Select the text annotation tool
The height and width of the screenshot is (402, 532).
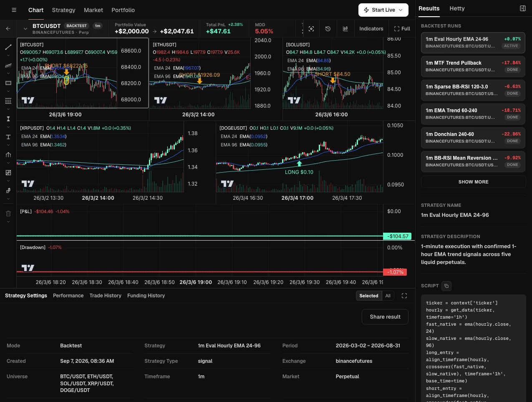8,137
